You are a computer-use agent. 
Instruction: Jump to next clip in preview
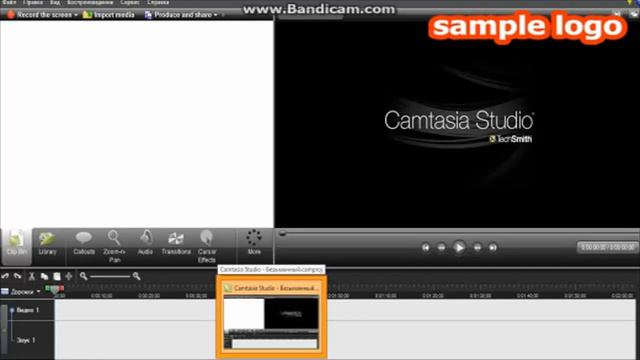[493, 247]
